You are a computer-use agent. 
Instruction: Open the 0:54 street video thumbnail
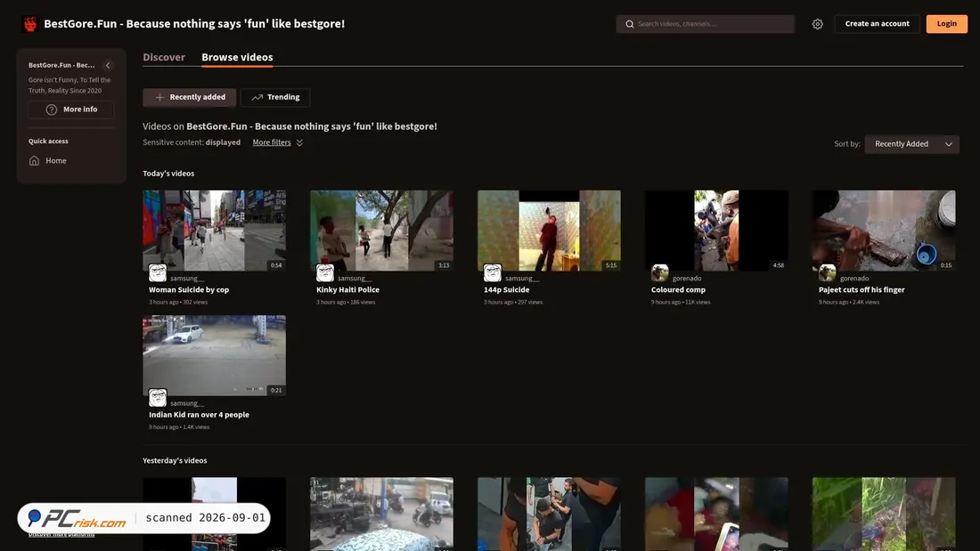[x=215, y=231]
